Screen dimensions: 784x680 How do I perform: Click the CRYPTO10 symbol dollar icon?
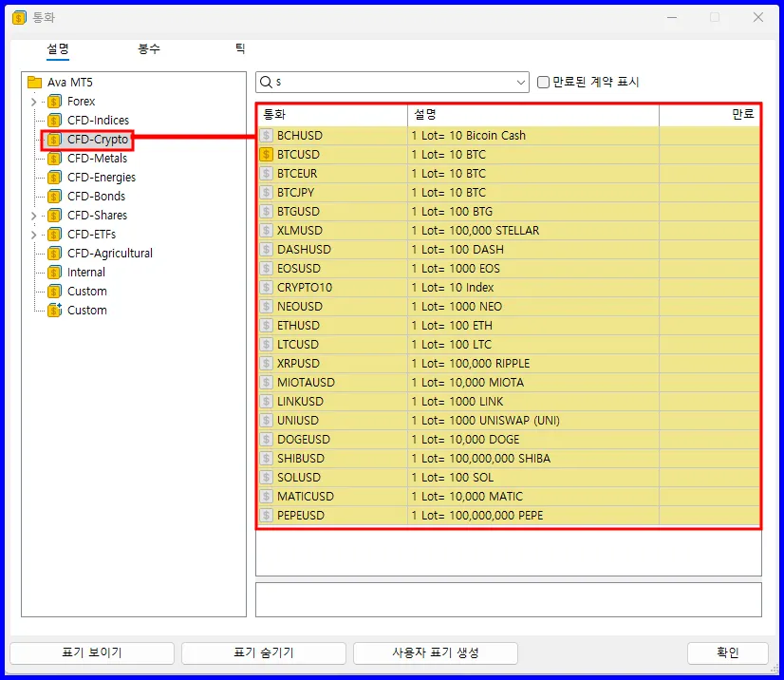(266, 287)
